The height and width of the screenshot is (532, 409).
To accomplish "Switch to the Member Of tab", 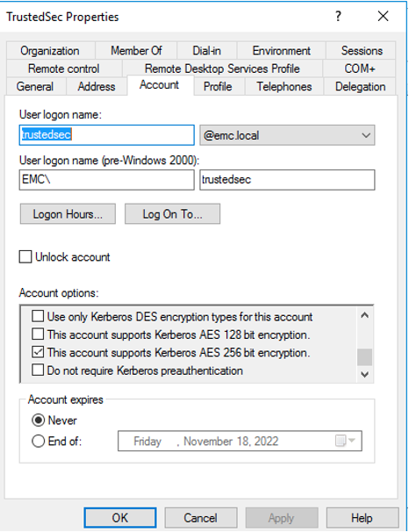I will click(x=136, y=51).
